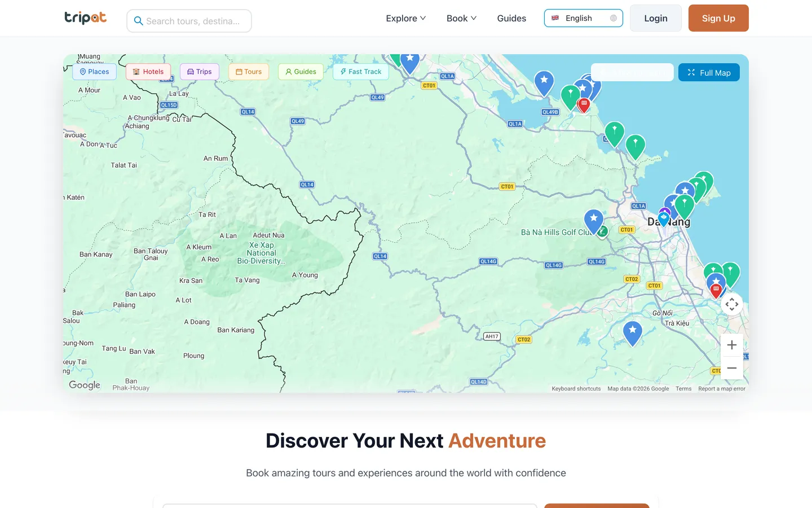Click the Discover Your Next Adventure heading
This screenshot has width=812, height=508.
coord(406,441)
